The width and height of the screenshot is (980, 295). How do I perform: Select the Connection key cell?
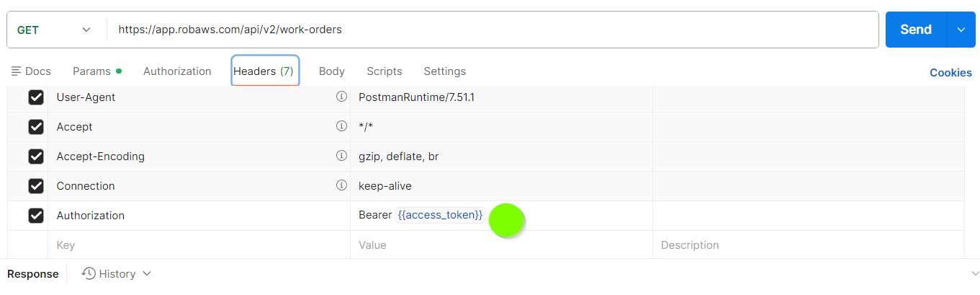coord(199,186)
